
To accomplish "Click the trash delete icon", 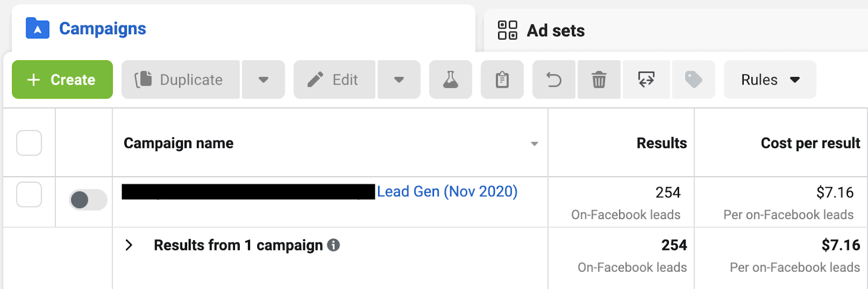I will [x=599, y=80].
